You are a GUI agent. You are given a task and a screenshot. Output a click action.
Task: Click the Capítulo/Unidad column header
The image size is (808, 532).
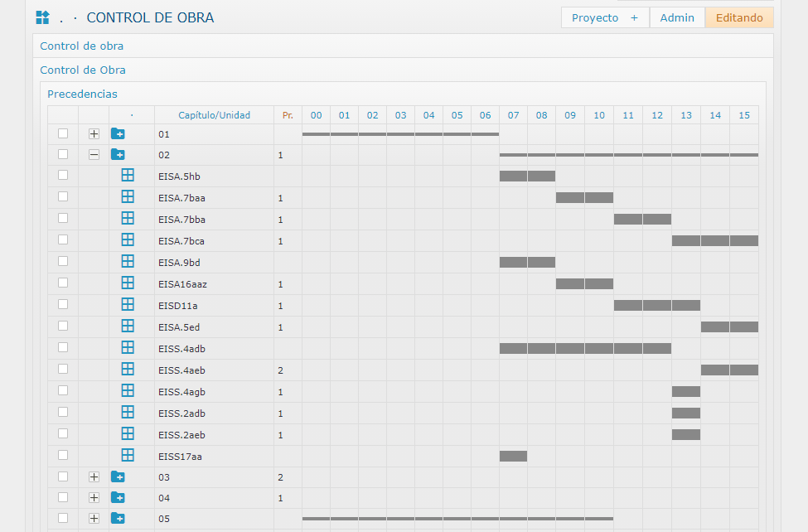coord(215,115)
